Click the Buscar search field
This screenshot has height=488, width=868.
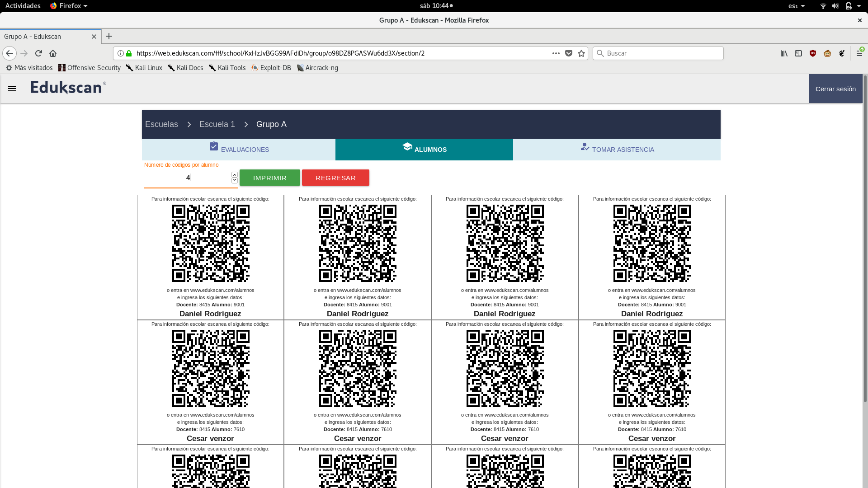point(658,53)
